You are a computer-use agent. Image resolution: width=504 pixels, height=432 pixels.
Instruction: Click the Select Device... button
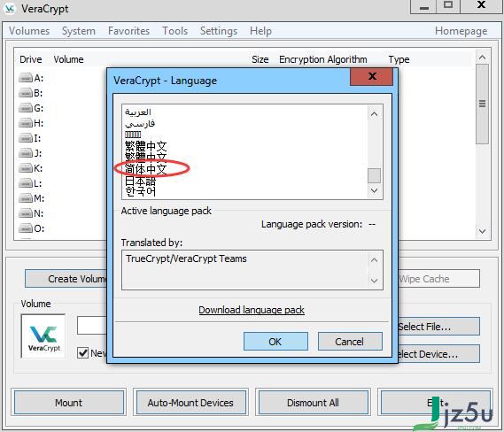[438, 354]
